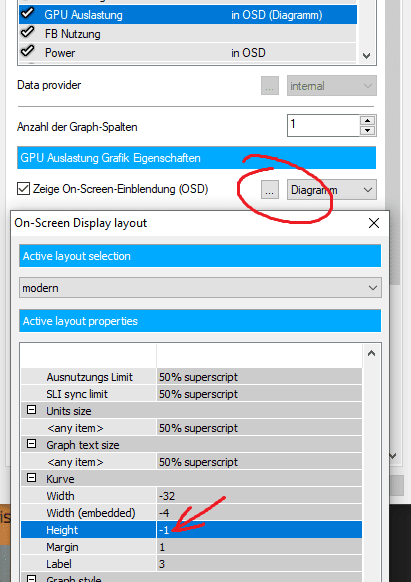Collapse the Graph text size group
Screen dimensions: 411x582
tap(32, 444)
